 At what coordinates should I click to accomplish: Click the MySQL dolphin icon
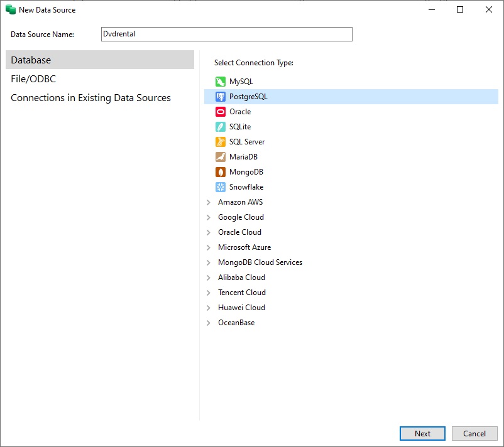[x=220, y=82]
